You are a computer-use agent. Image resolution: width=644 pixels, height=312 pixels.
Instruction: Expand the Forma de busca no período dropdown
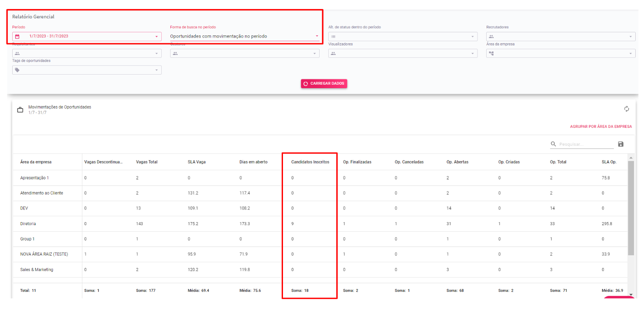click(317, 36)
